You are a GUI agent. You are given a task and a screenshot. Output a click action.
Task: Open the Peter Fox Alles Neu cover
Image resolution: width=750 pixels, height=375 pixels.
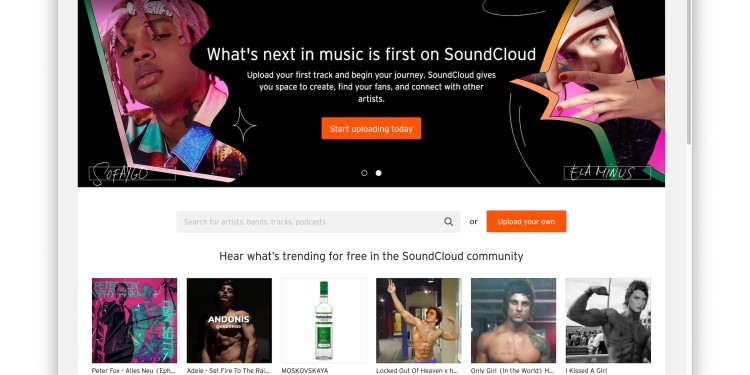coord(134,320)
